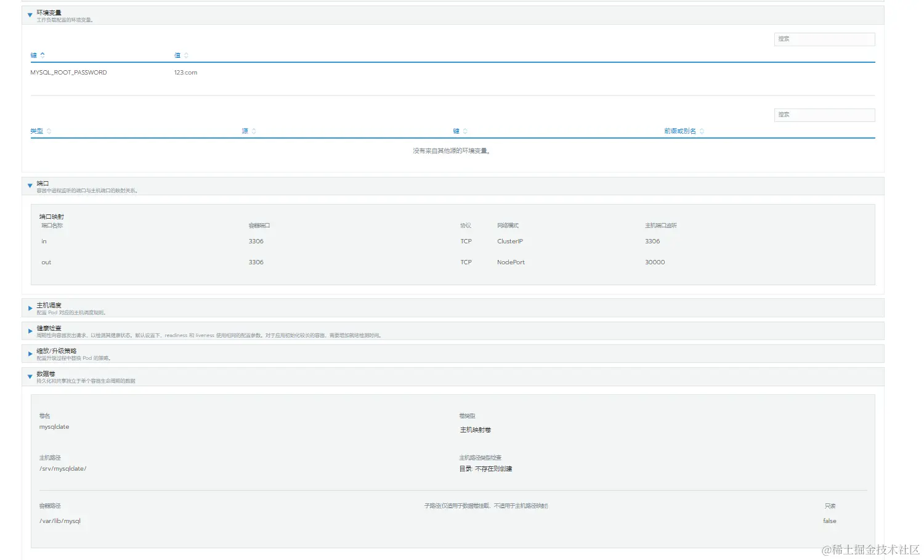This screenshot has width=924, height=560.
Task: Click the NodePort network mode value
Action: click(511, 262)
